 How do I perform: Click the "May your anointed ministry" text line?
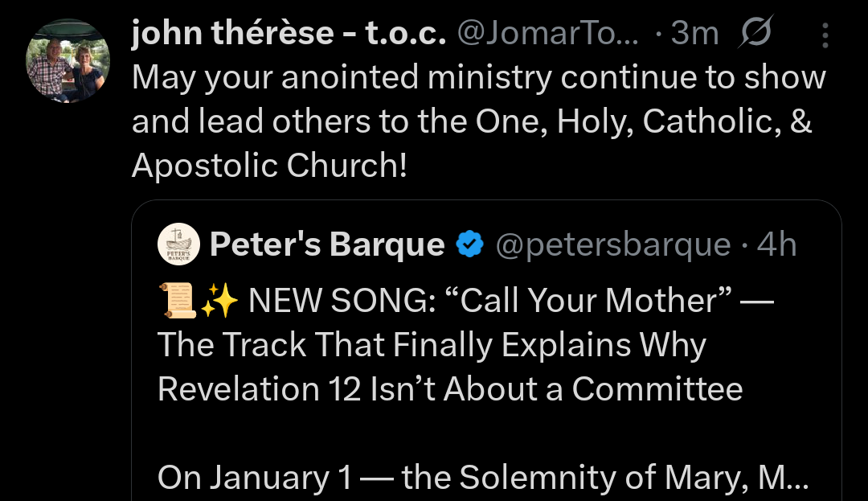(x=479, y=77)
